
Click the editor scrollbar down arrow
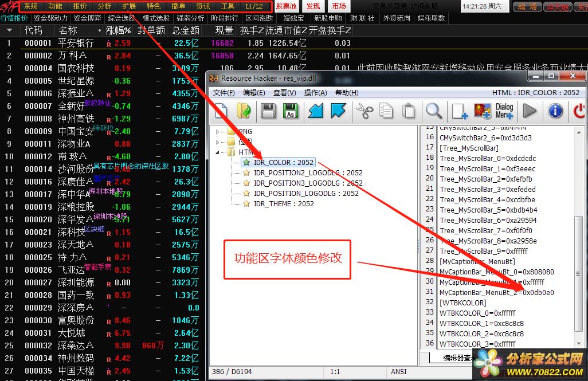[579, 344]
